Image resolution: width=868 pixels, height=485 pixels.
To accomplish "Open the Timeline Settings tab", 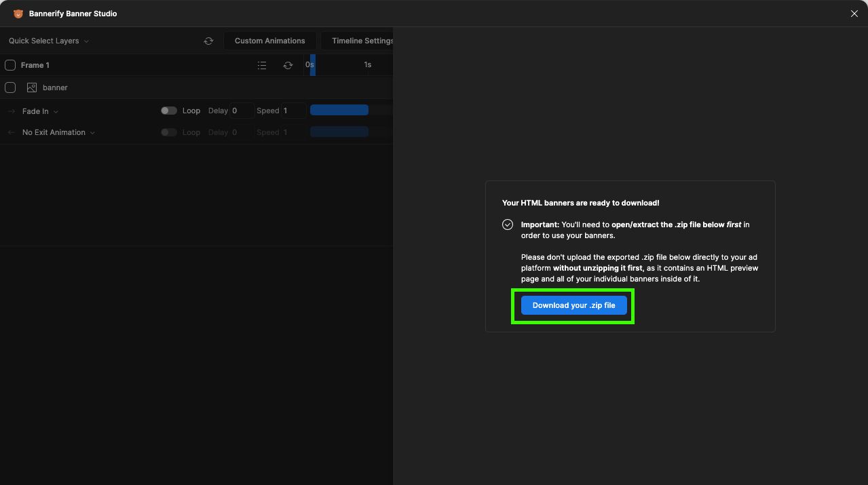I will (x=358, y=41).
